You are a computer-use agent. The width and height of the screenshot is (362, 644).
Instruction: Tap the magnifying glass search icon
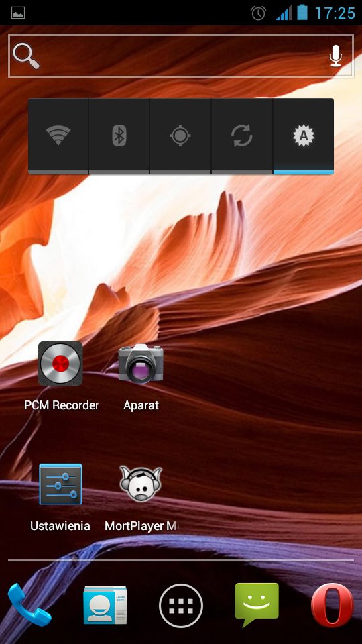[26, 56]
